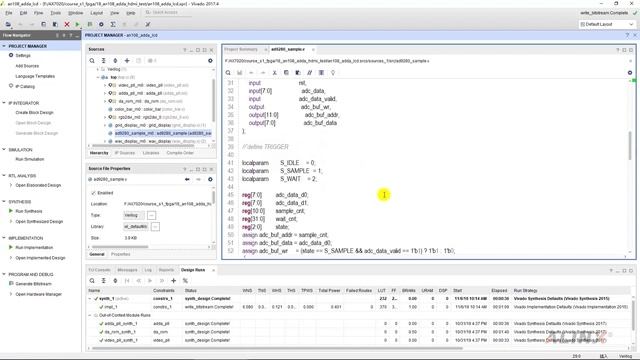Viewport: 640px width, 360px height.
Task: Search in the Sources panel
Action: [x=92, y=61]
